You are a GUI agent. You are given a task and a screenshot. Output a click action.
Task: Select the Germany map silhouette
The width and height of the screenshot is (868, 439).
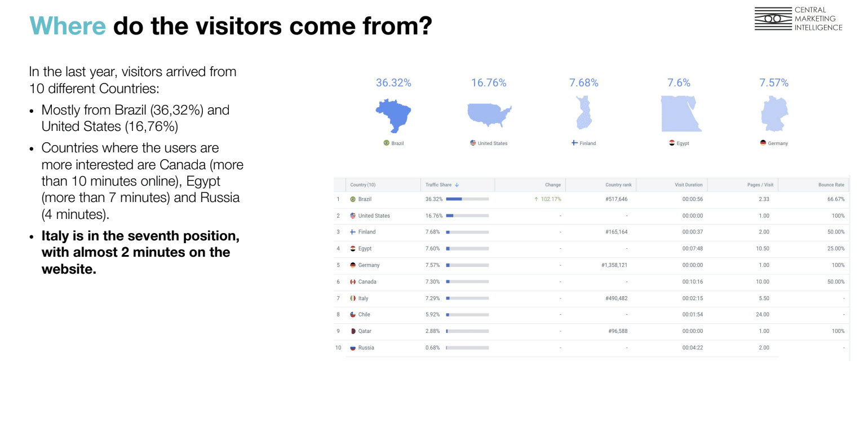tap(774, 113)
